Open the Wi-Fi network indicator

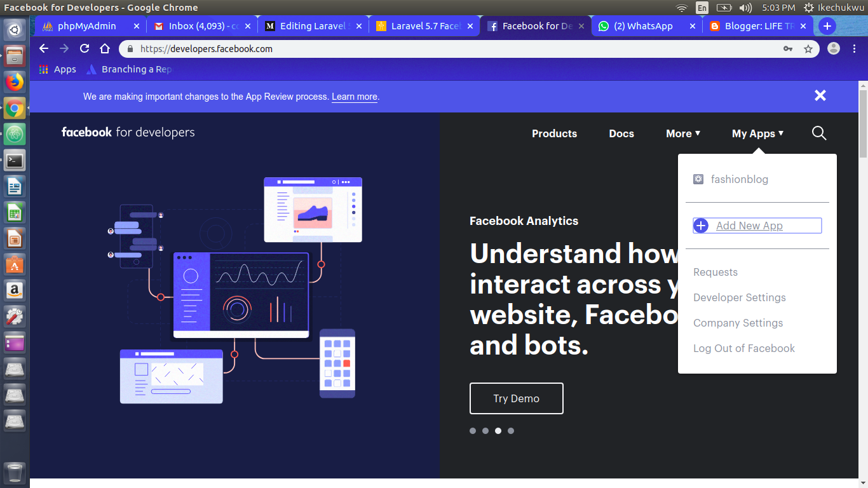pyautogui.click(x=682, y=8)
